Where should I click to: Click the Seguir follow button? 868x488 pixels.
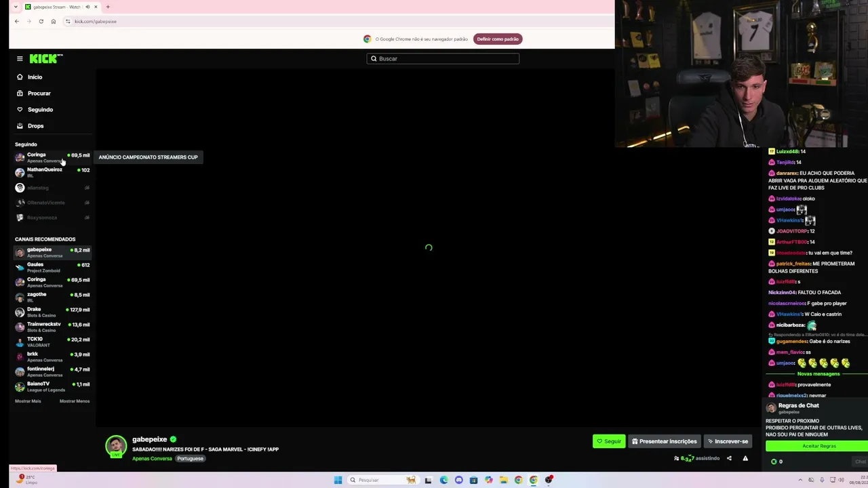(609, 441)
